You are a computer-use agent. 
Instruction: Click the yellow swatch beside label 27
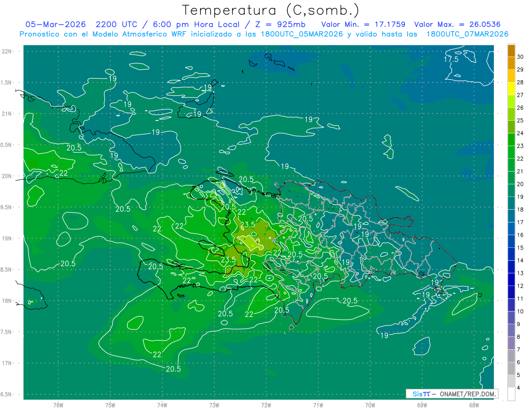(511, 89)
